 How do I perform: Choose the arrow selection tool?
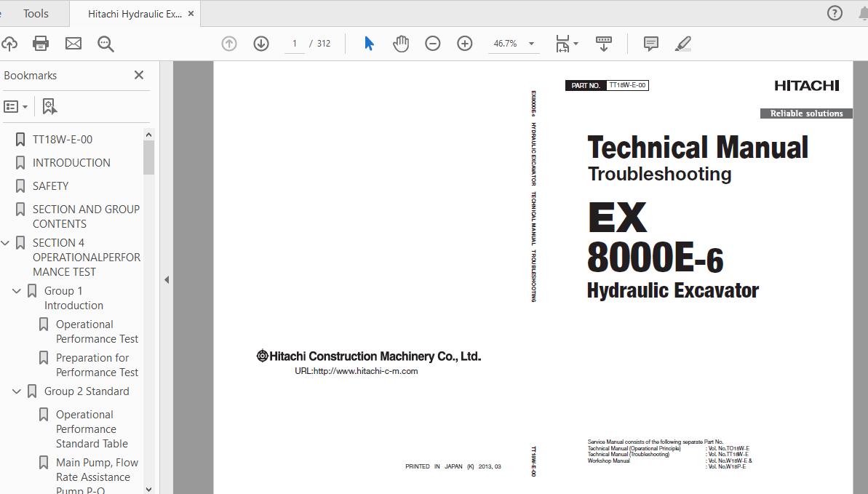click(369, 44)
